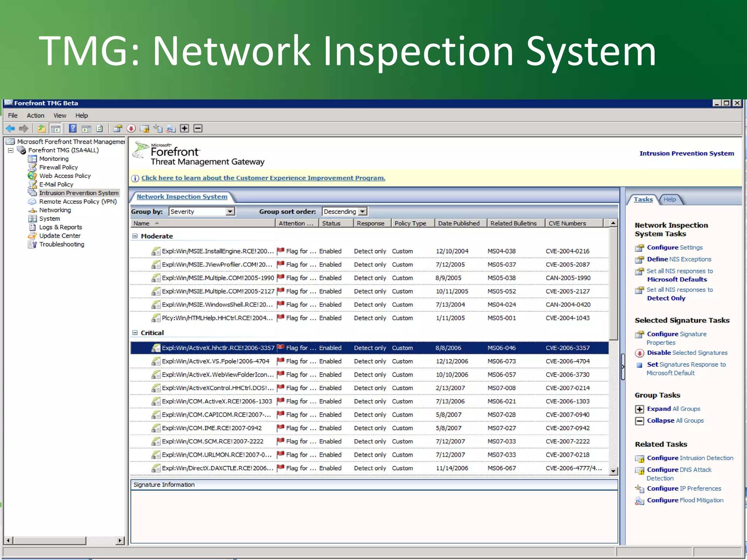Click the plus icon next to Expand All Groups
The width and height of the screenshot is (747, 560).
(639, 409)
